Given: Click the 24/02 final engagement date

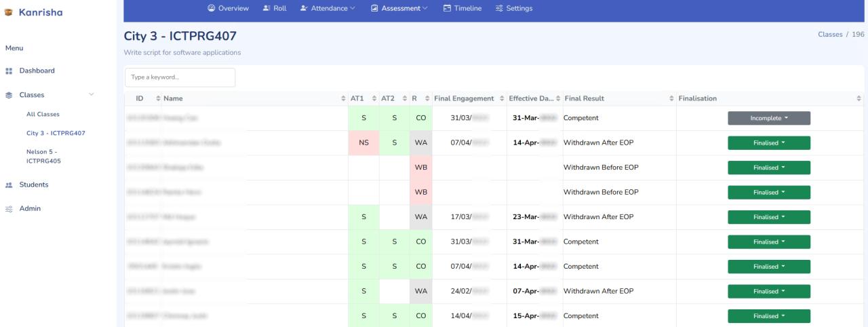Looking at the screenshot, I should tap(469, 291).
